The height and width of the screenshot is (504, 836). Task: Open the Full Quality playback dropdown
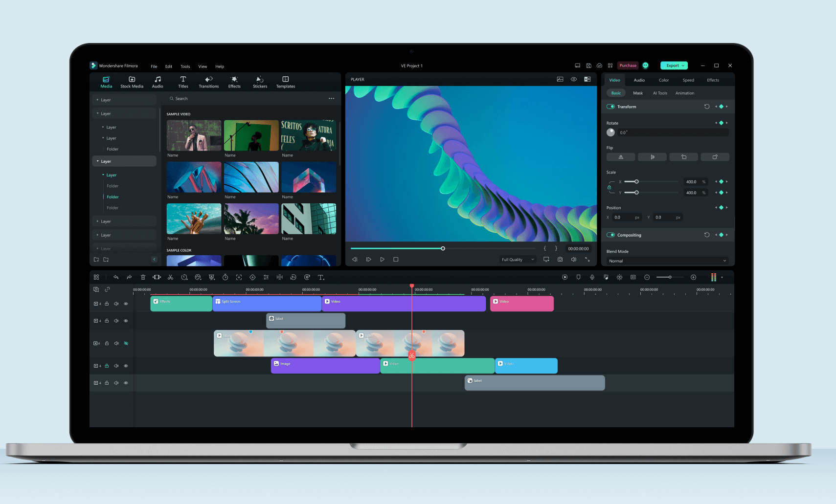[x=518, y=260]
